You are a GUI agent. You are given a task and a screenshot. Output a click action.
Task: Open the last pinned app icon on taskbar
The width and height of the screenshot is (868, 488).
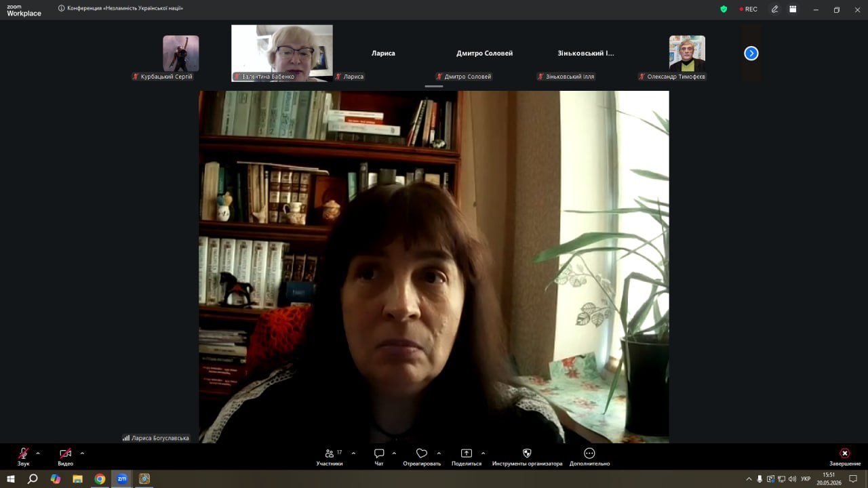click(x=144, y=479)
